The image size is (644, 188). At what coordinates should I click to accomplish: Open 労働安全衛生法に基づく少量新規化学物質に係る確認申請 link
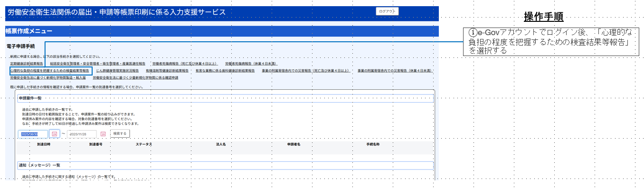coord(135,77)
